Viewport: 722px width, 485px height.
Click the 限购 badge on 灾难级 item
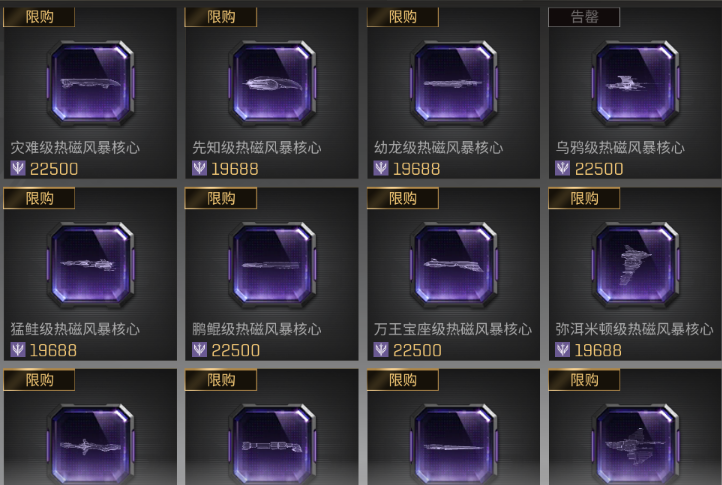pyautogui.click(x=39, y=17)
